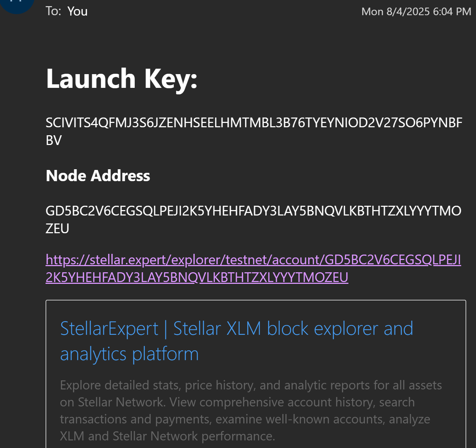Click description line "XLM and Stellar Network performance"
This screenshot has height=448, width=476.
167,436
